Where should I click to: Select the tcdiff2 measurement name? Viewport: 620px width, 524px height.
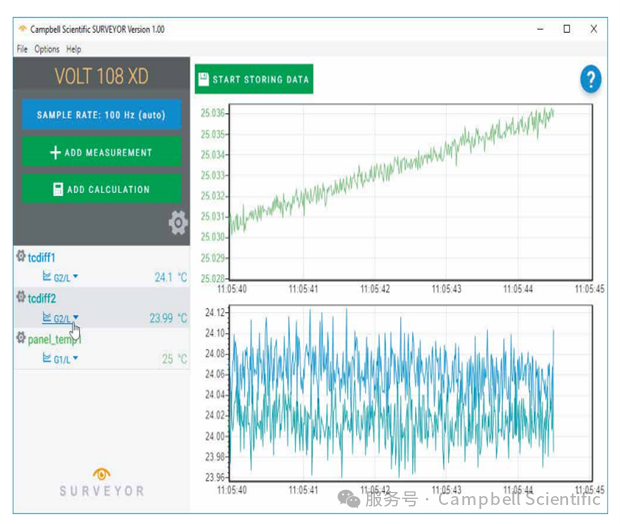[42, 298]
